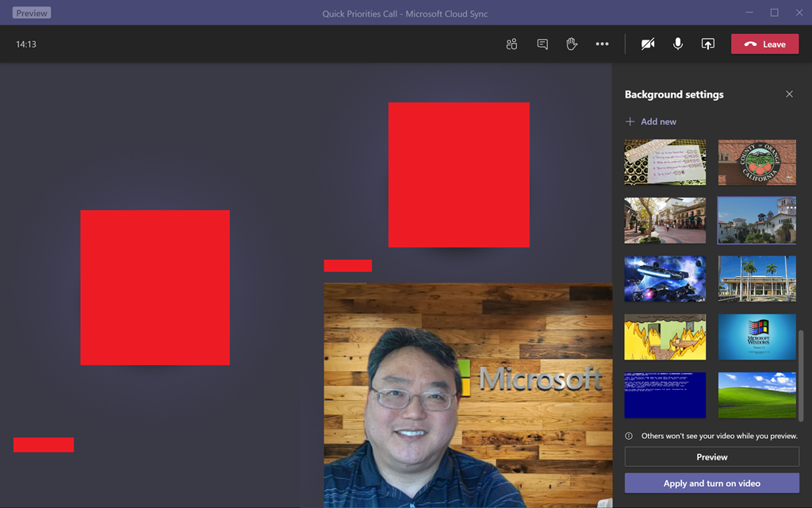The image size is (812, 508).
Task: Open the meeting chat icon
Action: (542, 44)
